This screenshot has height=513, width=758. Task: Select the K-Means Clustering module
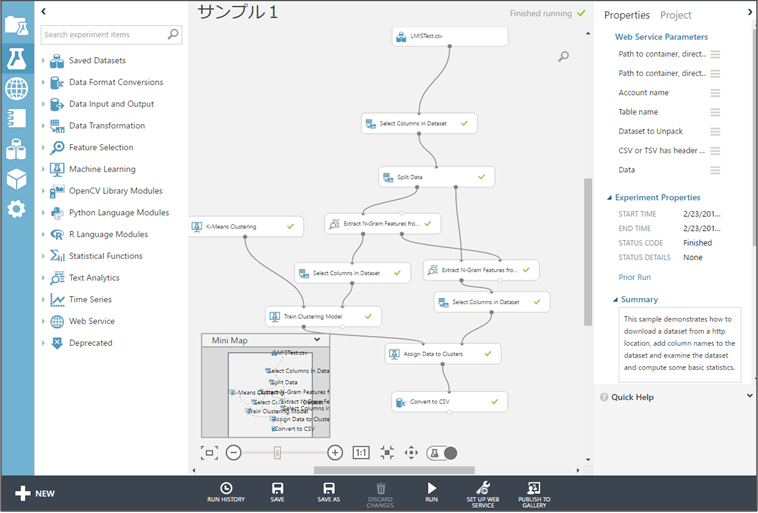pos(246,226)
